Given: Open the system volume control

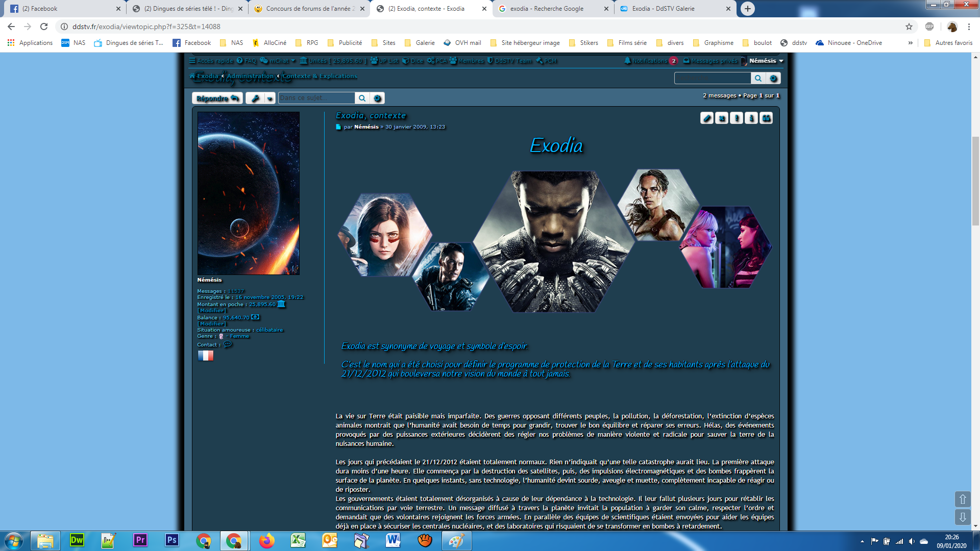Looking at the screenshot, I should tap(912, 541).
